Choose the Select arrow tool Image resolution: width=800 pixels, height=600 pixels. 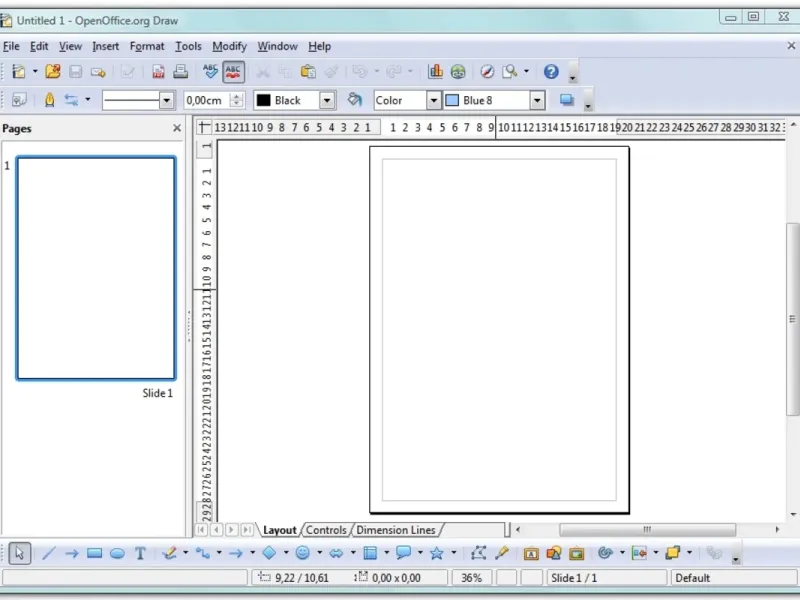pos(19,553)
